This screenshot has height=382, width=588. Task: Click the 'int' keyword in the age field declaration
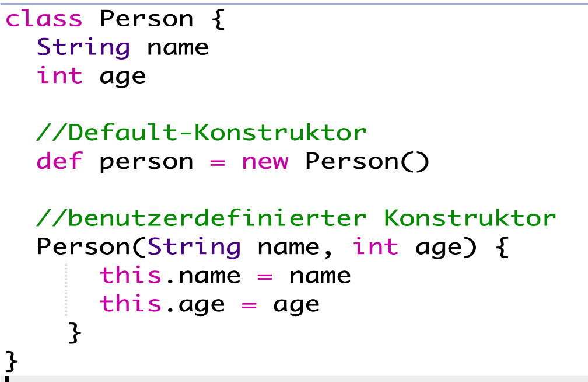click(60, 76)
